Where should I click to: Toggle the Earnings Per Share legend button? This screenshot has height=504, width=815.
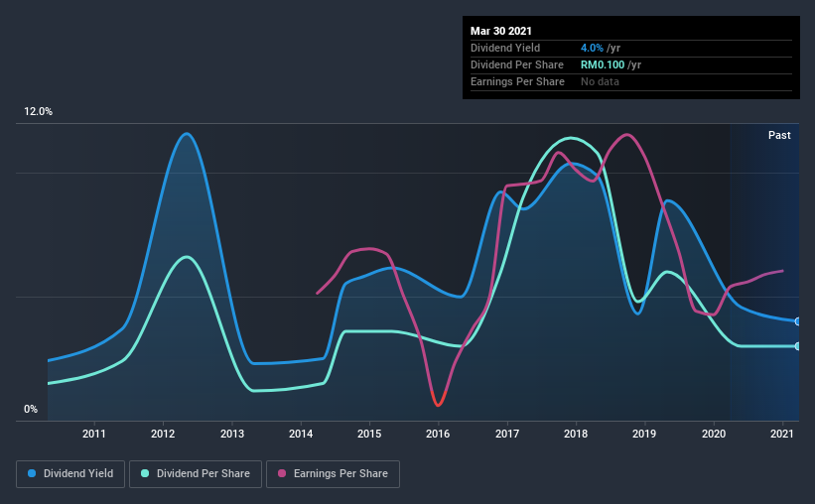(x=334, y=474)
